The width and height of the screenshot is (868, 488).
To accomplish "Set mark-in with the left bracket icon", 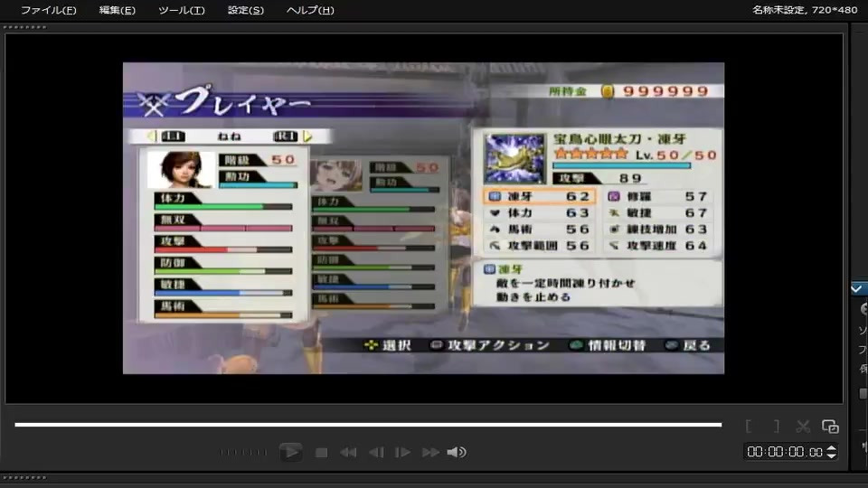I will 749,426.
